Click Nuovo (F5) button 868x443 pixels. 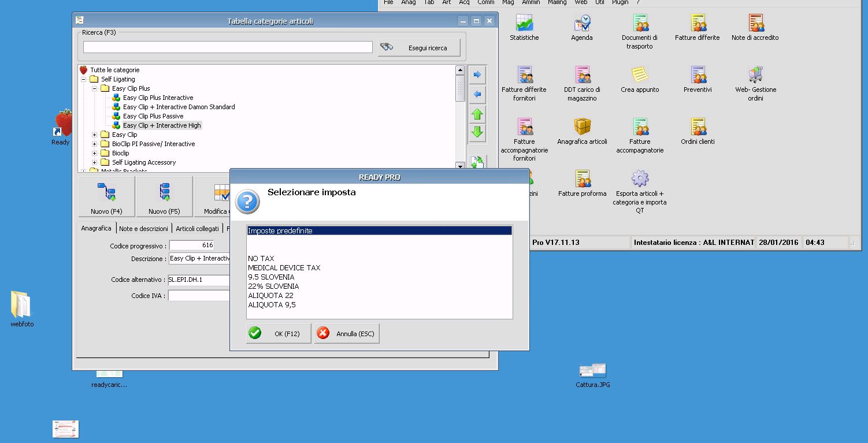(165, 197)
